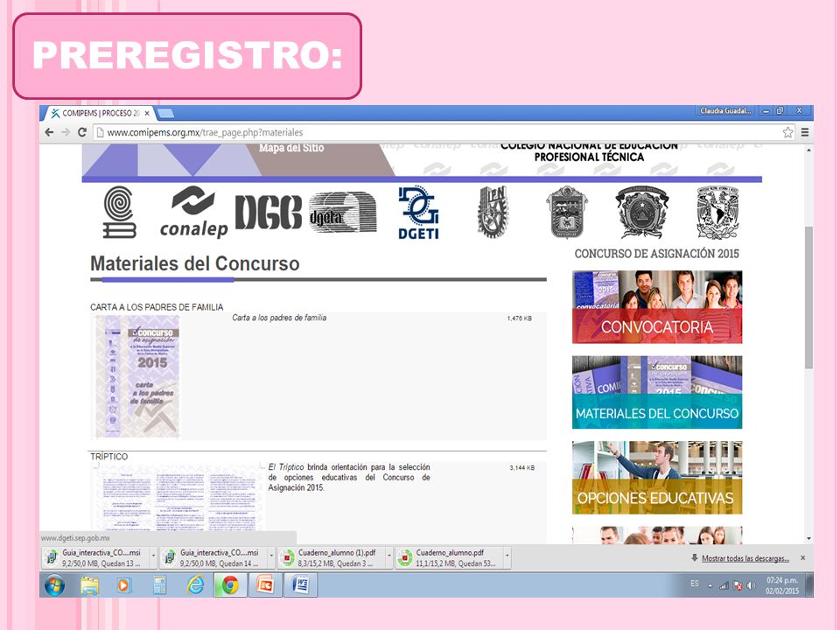Click the network signal tray icon

click(724, 586)
